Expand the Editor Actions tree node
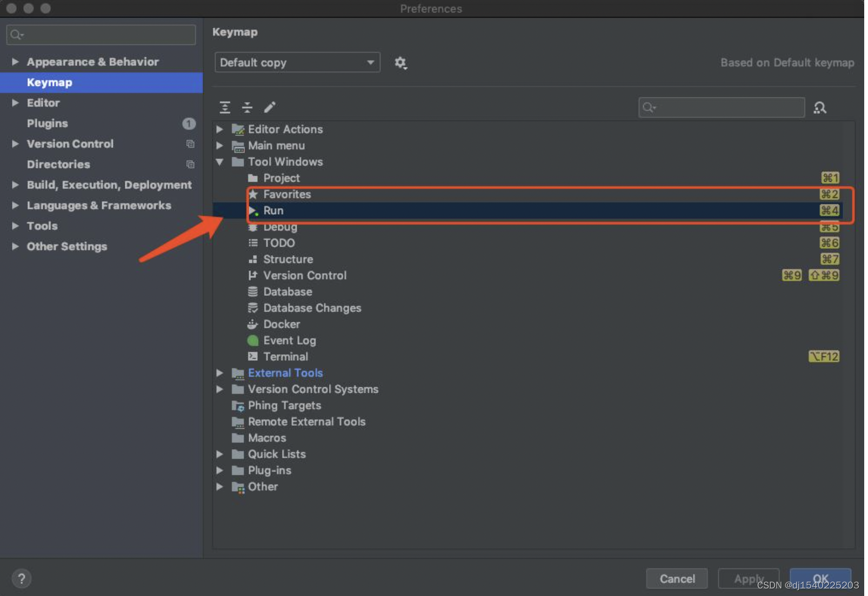The height and width of the screenshot is (596, 868). [x=220, y=129]
